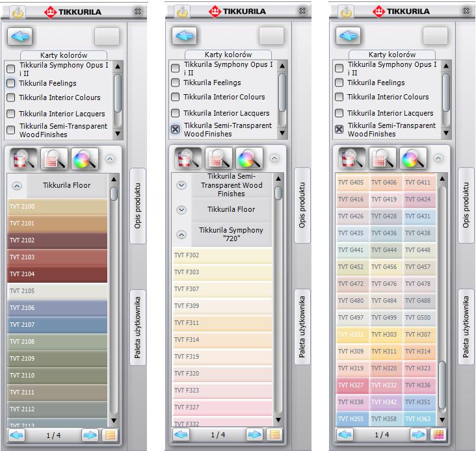Click the blank button beside back arrow, left panel
This screenshot has width=476, height=451.
coord(107,36)
